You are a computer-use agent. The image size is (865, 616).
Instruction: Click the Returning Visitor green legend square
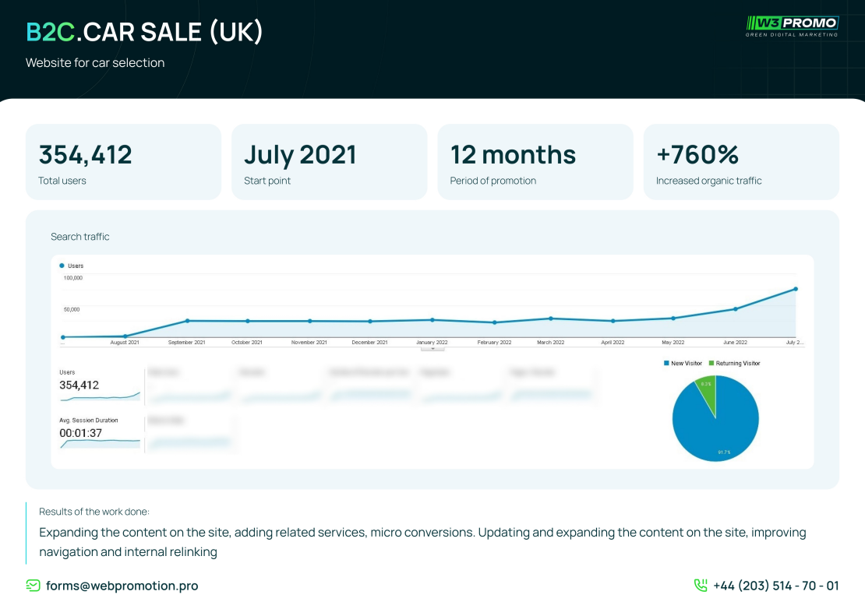point(711,364)
